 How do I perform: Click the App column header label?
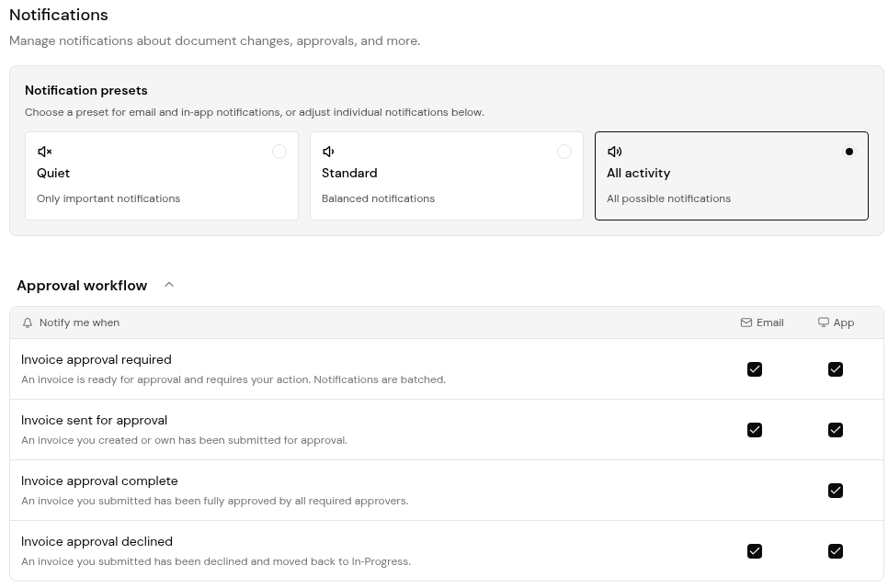tap(844, 322)
